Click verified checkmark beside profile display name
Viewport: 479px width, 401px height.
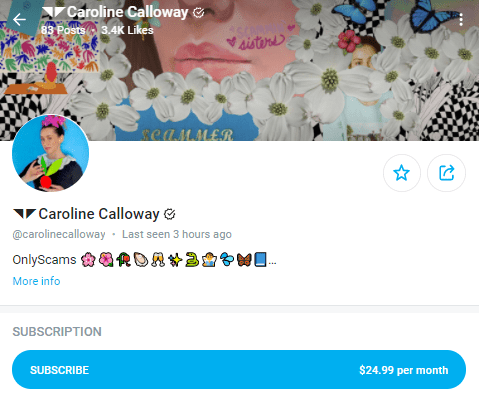point(170,214)
